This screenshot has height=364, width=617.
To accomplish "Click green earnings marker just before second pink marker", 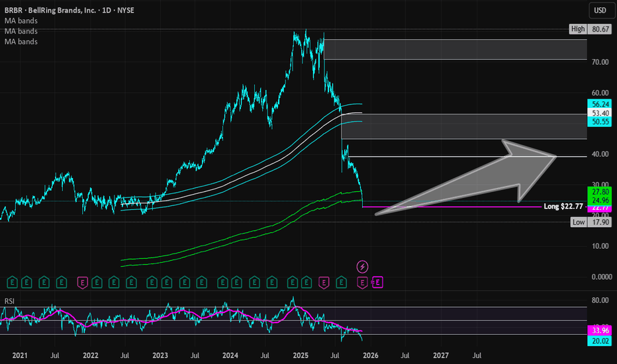I will [307, 282].
